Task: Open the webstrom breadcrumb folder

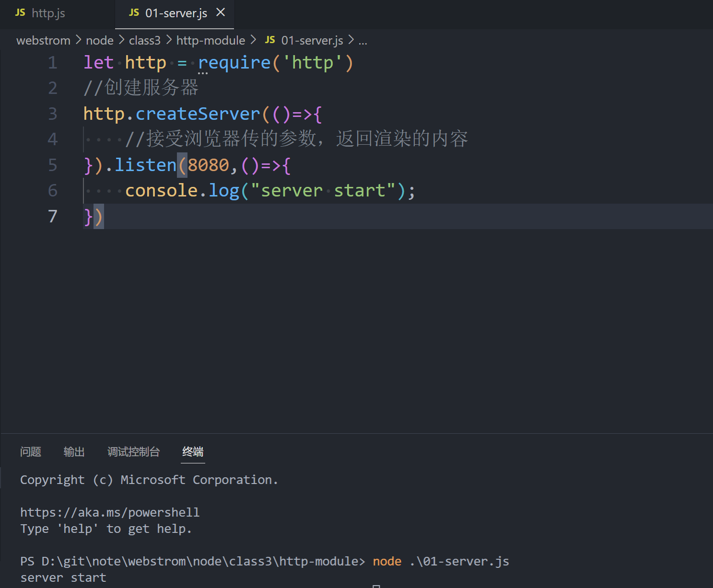Action: (43, 41)
